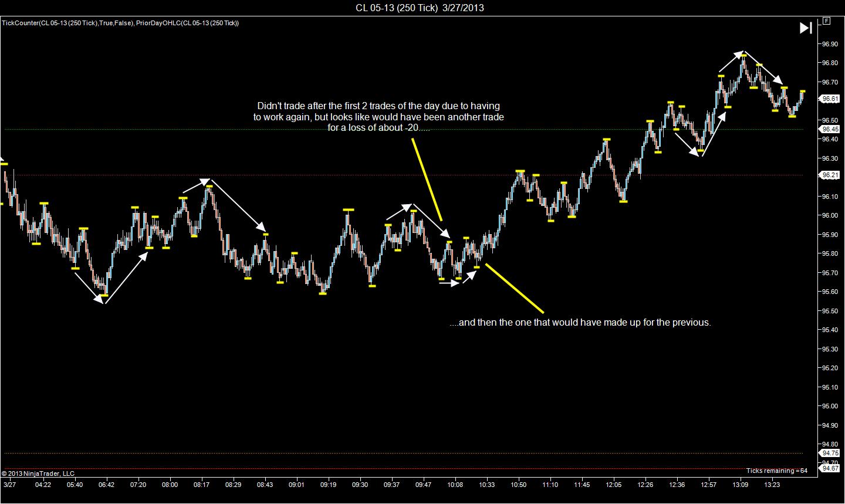Click the 96.30 price axis label
845x504 pixels.
pyautogui.click(x=830, y=158)
